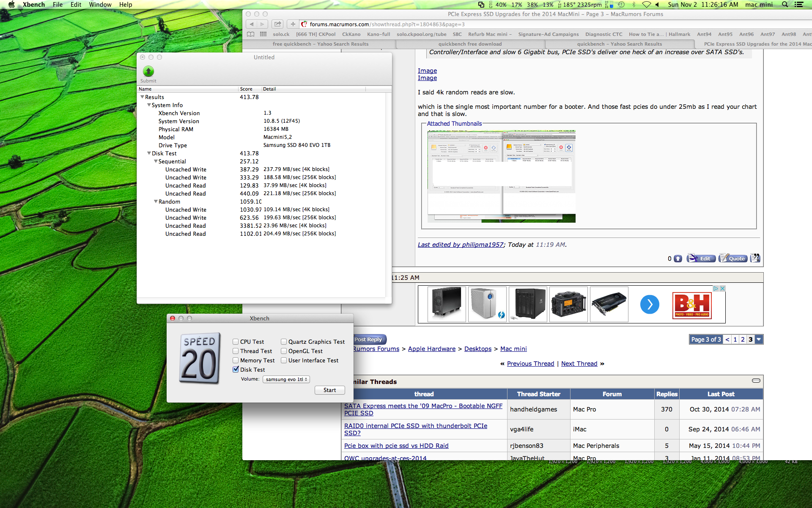Open the Window menu
The image size is (812, 508).
[x=100, y=5]
